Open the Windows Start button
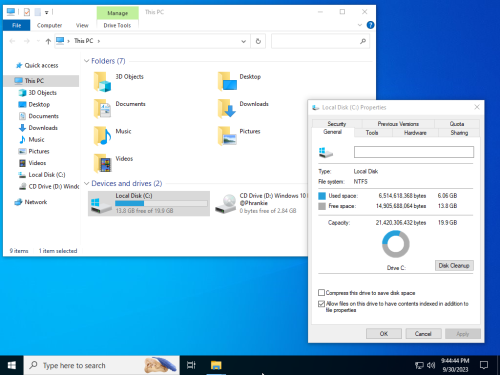 coord(12,365)
